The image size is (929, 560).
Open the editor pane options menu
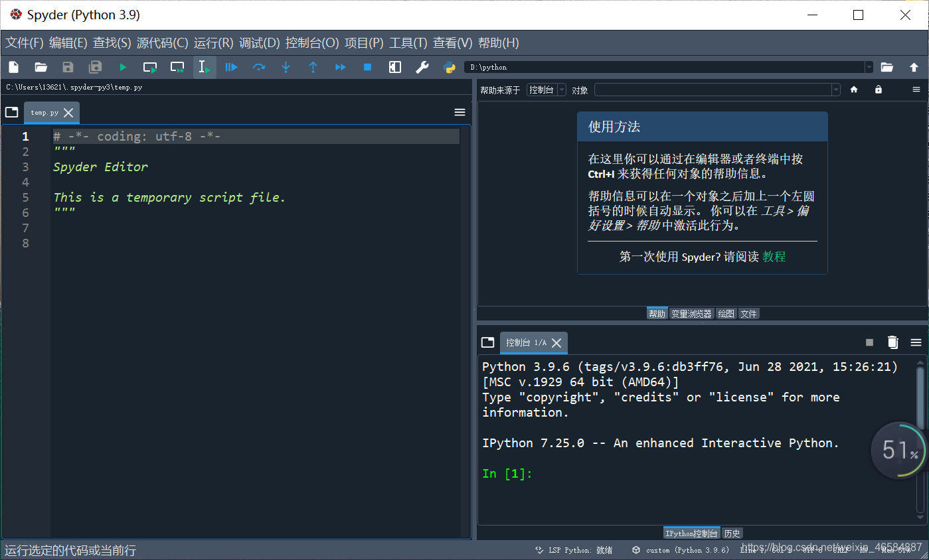pos(460,112)
